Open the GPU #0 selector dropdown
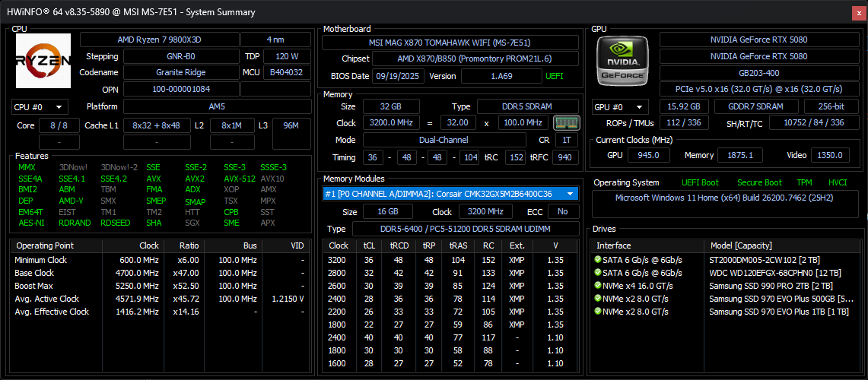 click(x=620, y=106)
